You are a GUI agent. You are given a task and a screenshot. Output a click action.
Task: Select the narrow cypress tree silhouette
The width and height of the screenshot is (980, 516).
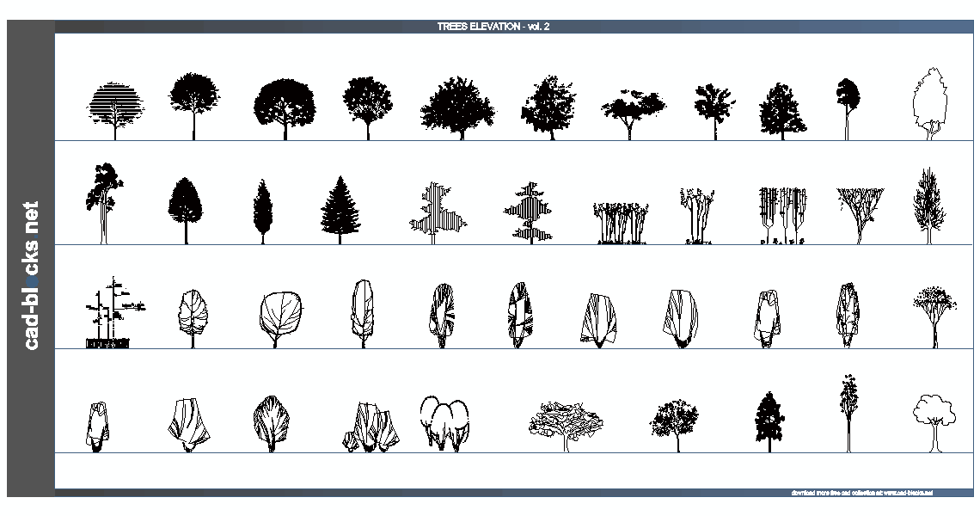coord(262,208)
